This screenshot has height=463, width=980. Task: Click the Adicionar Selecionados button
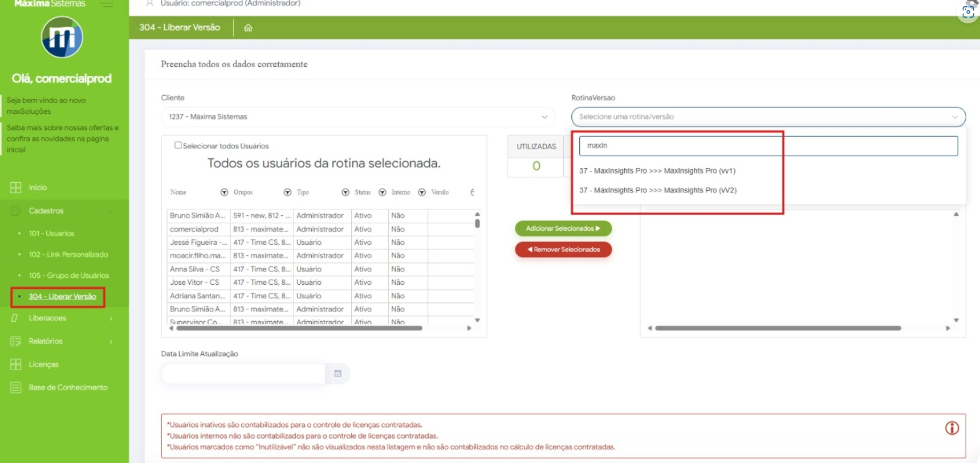tap(563, 228)
